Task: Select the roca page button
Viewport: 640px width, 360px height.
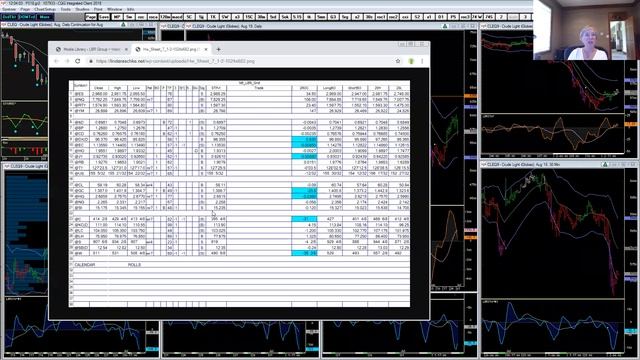Action: pyautogui.click(x=153, y=17)
